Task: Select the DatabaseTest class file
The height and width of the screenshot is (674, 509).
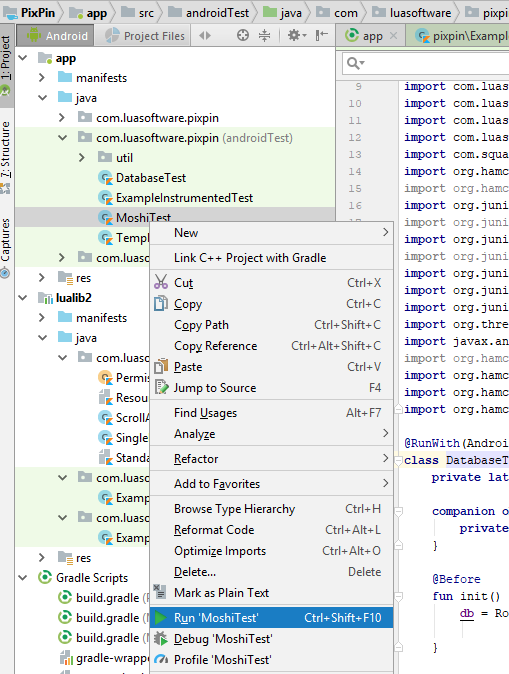Action: pos(150,178)
